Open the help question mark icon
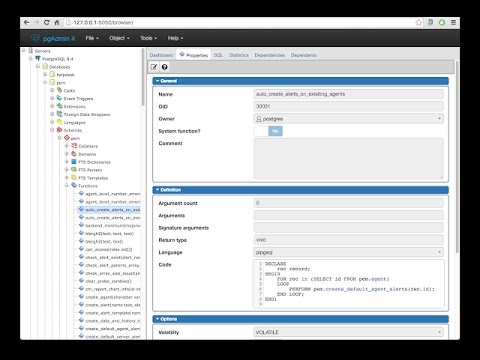The image size is (480, 360). pos(165,67)
